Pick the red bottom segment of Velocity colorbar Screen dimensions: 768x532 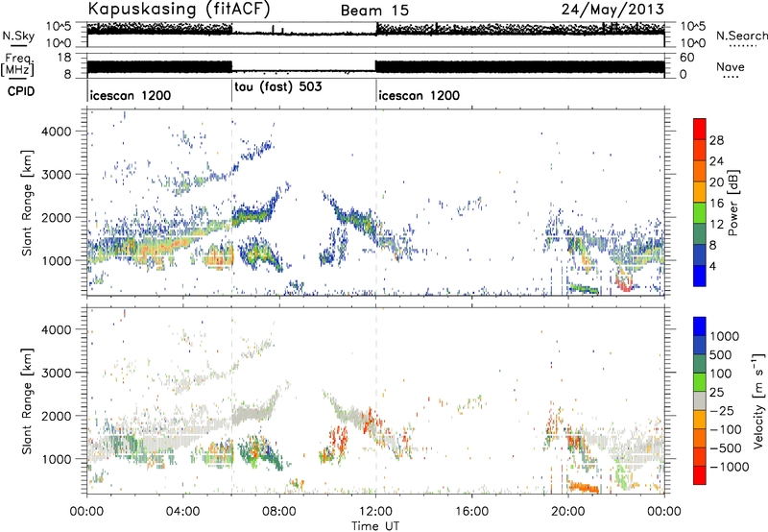click(700, 475)
